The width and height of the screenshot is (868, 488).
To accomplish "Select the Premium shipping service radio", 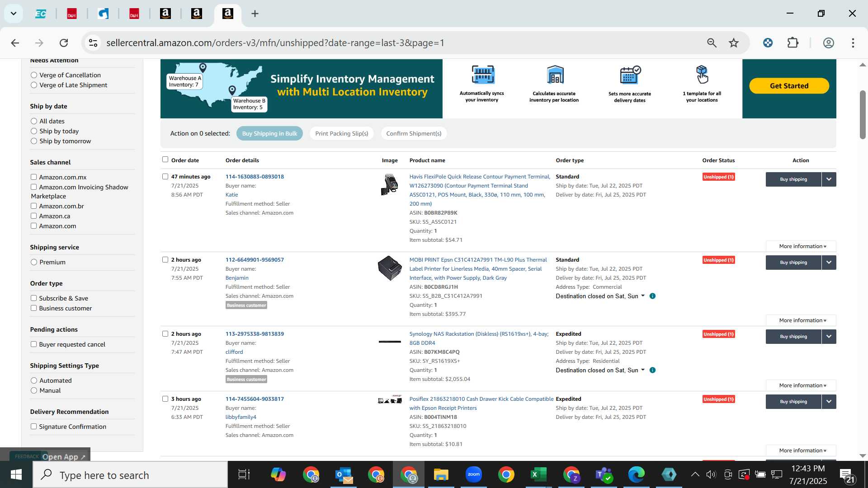I will (34, 263).
